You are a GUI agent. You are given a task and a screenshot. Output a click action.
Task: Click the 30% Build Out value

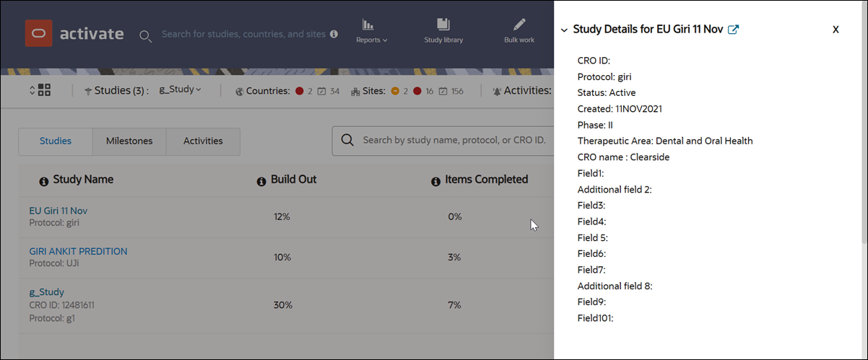(282, 305)
